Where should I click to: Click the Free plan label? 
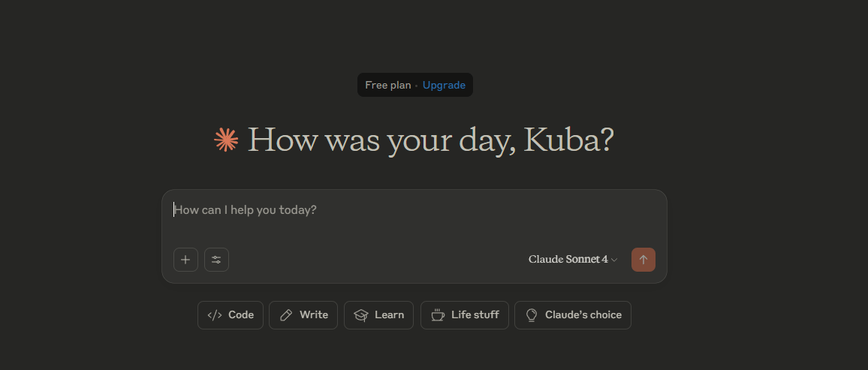387,86
